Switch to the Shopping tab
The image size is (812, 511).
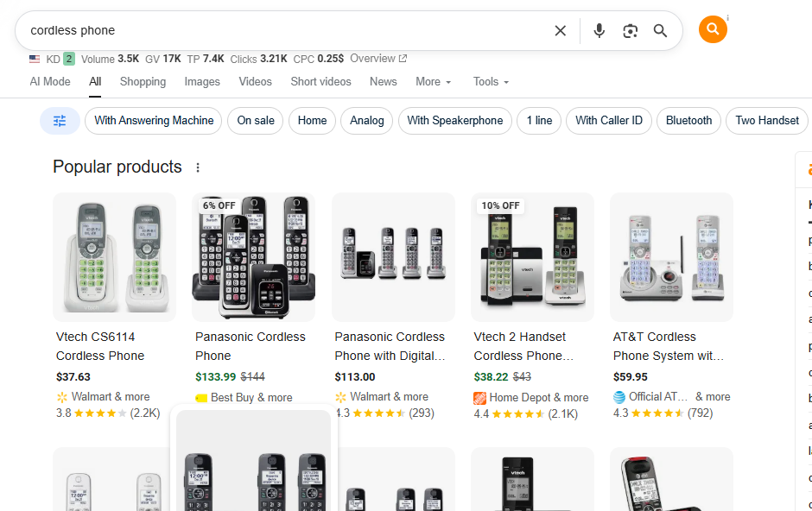[x=143, y=81]
